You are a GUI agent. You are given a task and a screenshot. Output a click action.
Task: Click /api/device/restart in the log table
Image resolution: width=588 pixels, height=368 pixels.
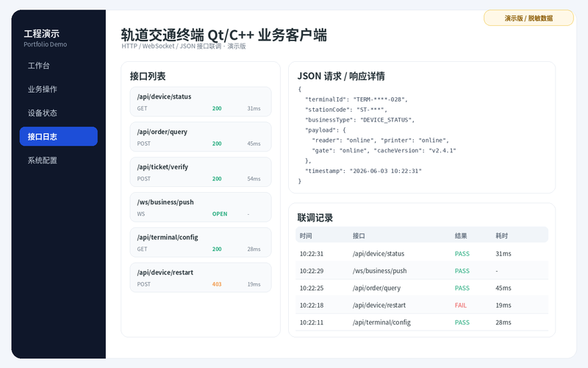[379, 305]
